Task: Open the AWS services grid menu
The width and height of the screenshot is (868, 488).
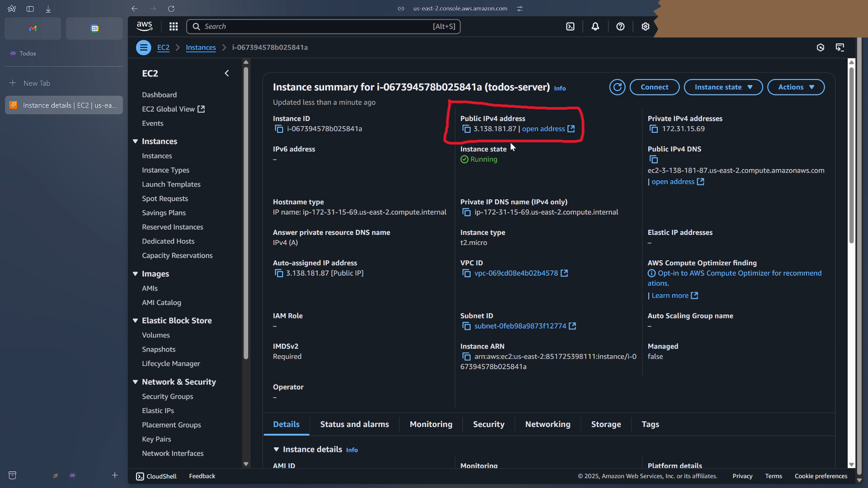Action: click(174, 27)
